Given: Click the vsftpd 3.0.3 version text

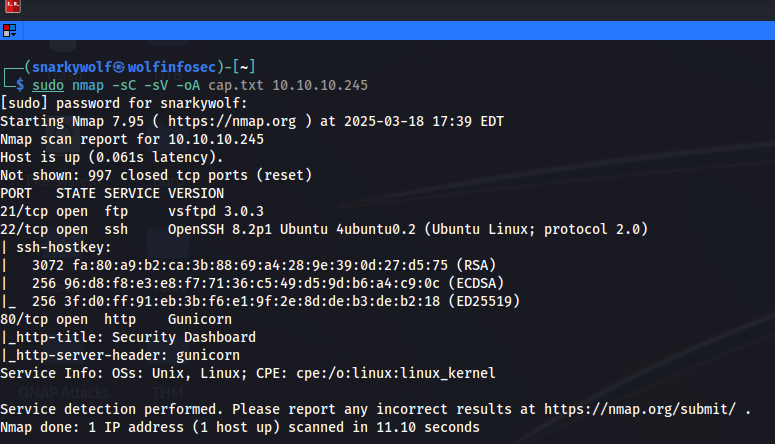Looking at the screenshot, I should point(215,212).
